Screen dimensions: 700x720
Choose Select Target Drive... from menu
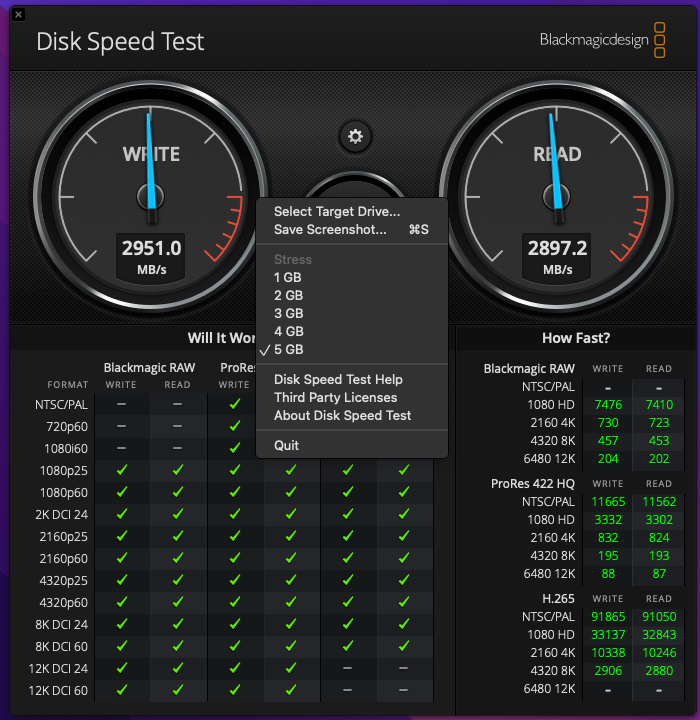click(x=352, y=211)
